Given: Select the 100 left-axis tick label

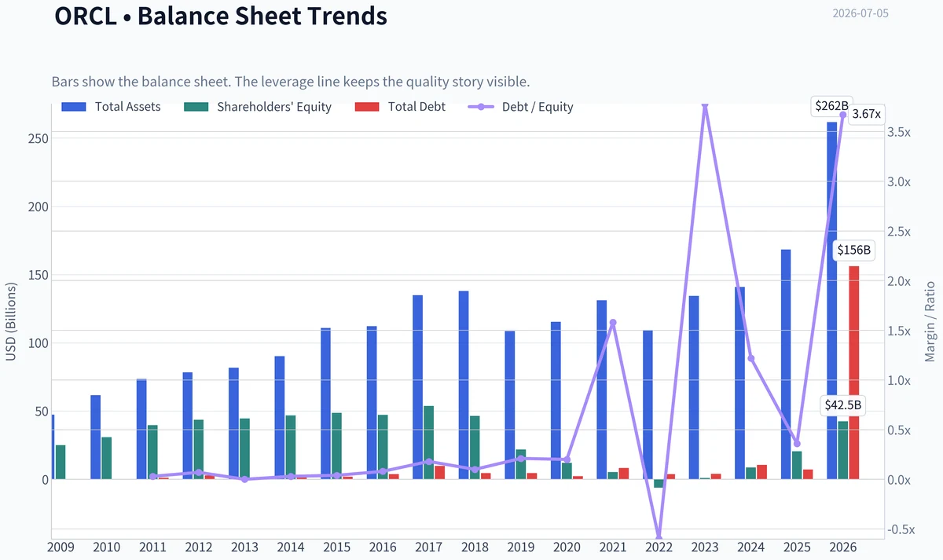Looking at the screenshot, I should click(x=38, y=343).
